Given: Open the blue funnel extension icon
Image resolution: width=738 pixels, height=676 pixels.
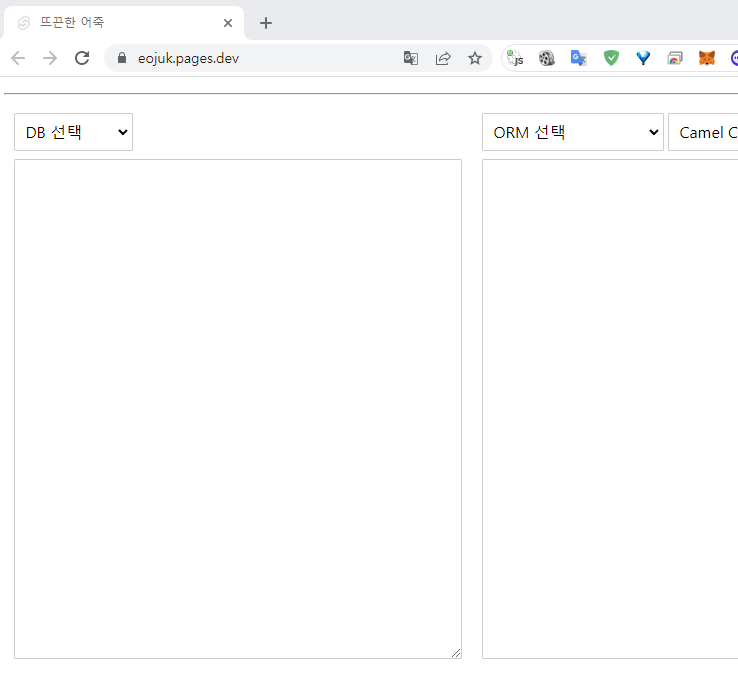Looking at the screenshot, I should click(x=643, y=58).
